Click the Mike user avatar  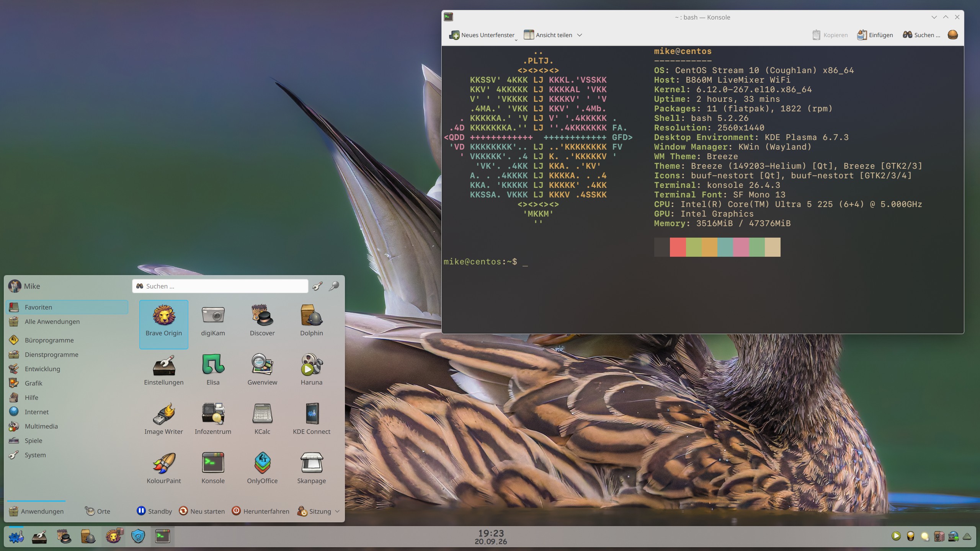coord(15,286)
